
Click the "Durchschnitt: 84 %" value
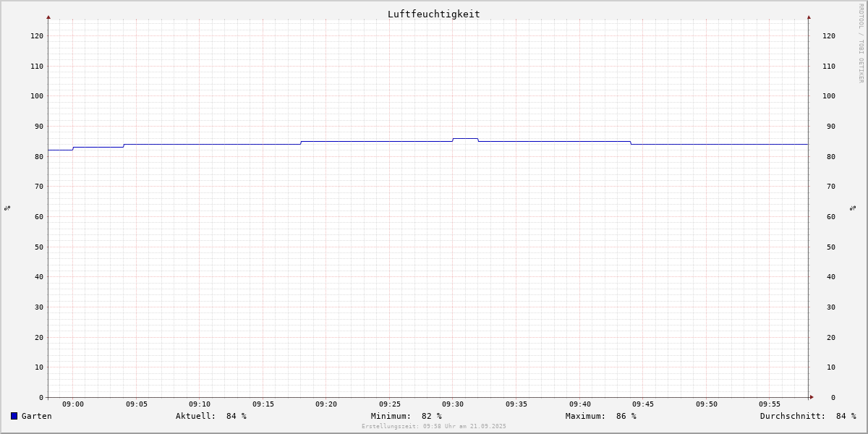[808, 416]
